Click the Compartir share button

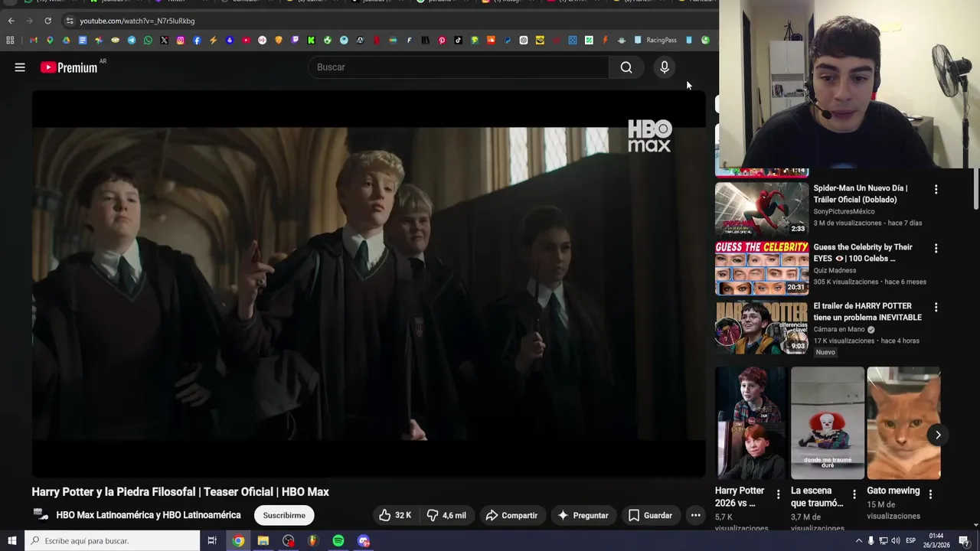click(x=511, y=515)
